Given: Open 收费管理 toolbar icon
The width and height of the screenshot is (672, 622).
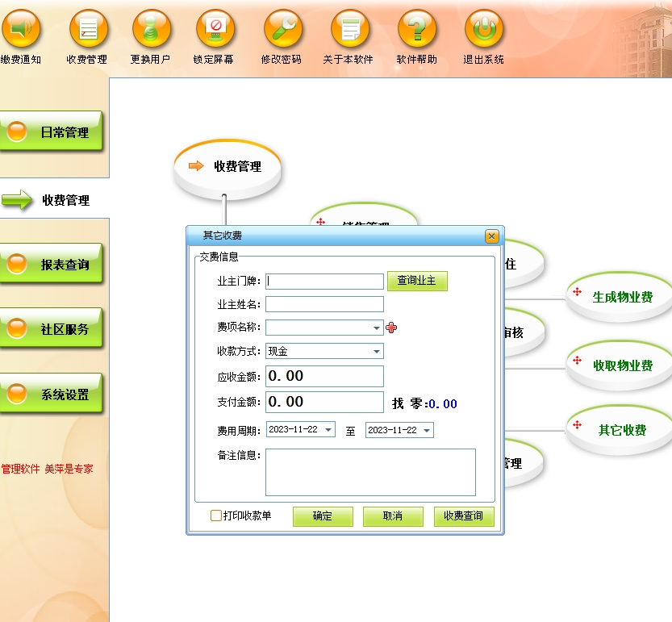Looking at the screenshot, I should (x=87, y=30).
